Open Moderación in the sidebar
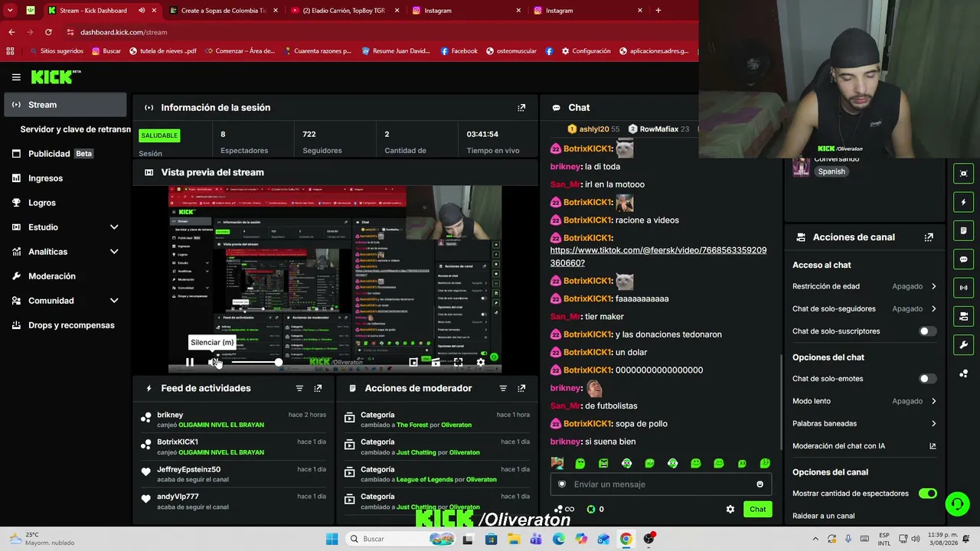This screenshot has height=551, width=980. [x=65, y=276]
